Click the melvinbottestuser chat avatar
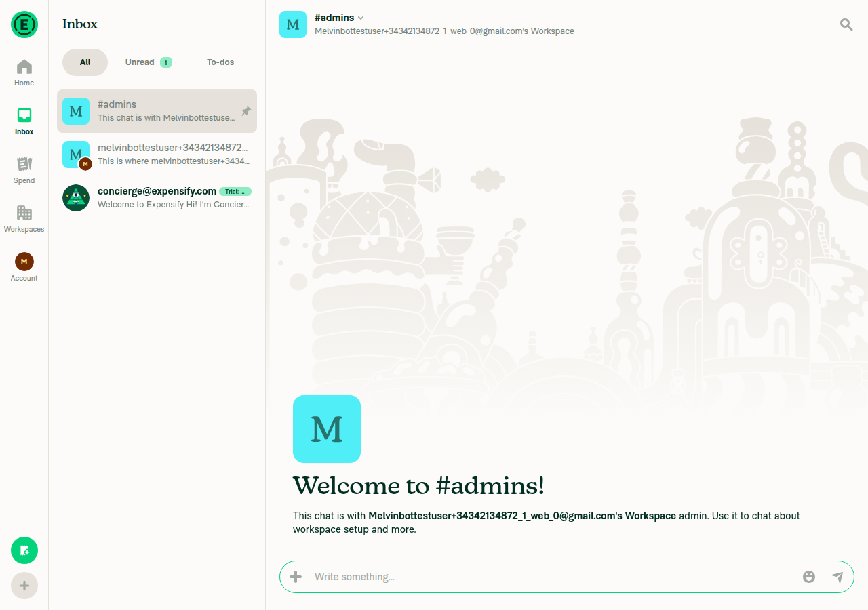Image resolution: width=868 pixels, height=610 pixels. click(x=76, y=155)
